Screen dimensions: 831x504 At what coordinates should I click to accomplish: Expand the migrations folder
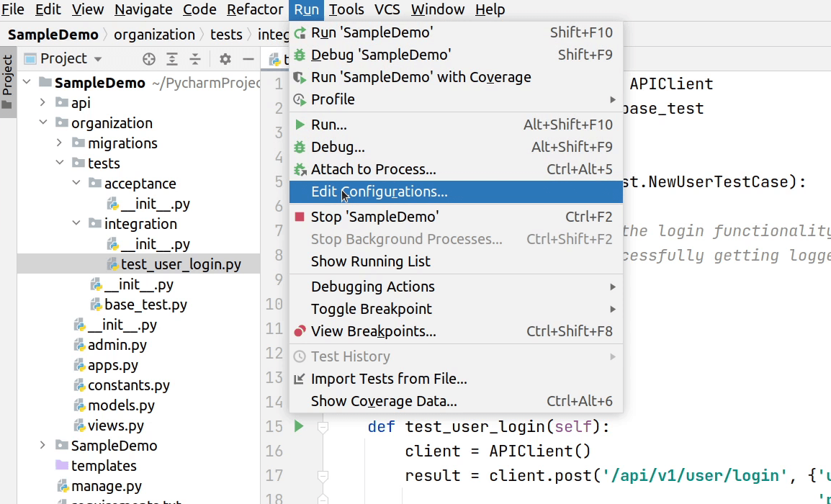(x=60, y=143)
